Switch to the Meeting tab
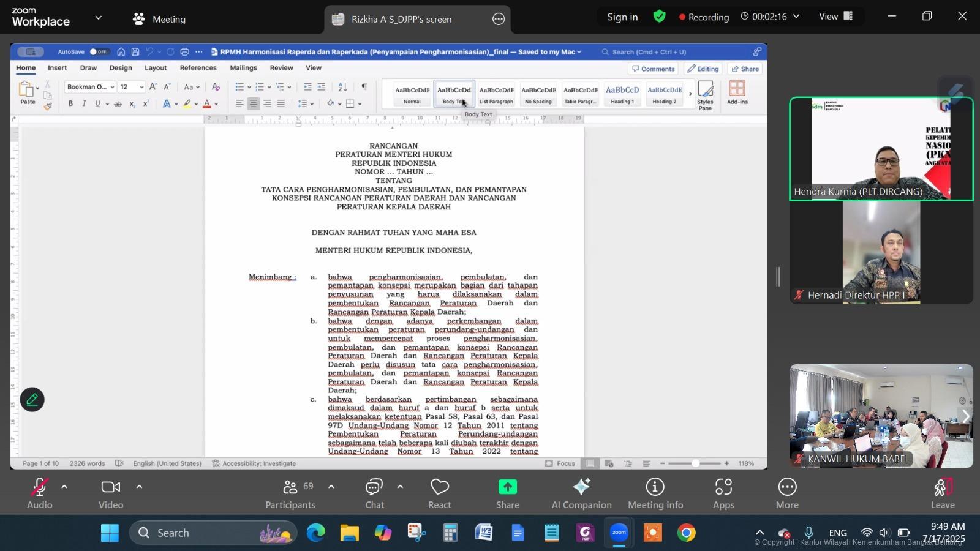Viewport: 980px width, 551px height. [x=159, y=19]
